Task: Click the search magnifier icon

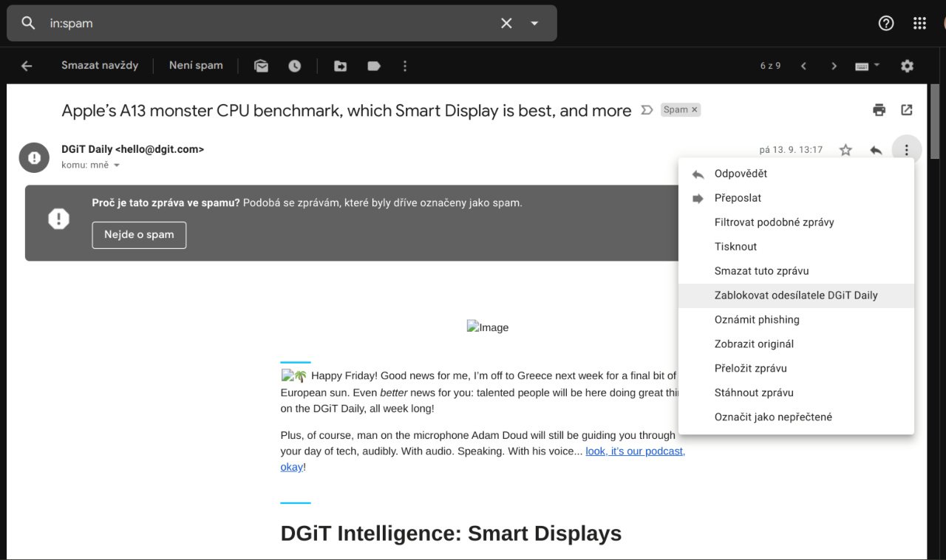Action: point(28,23)
